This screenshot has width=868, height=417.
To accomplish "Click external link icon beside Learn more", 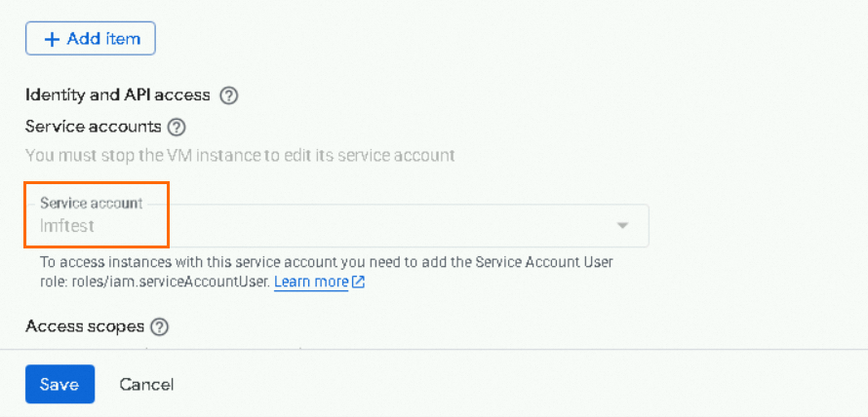I will coord(359,283).
